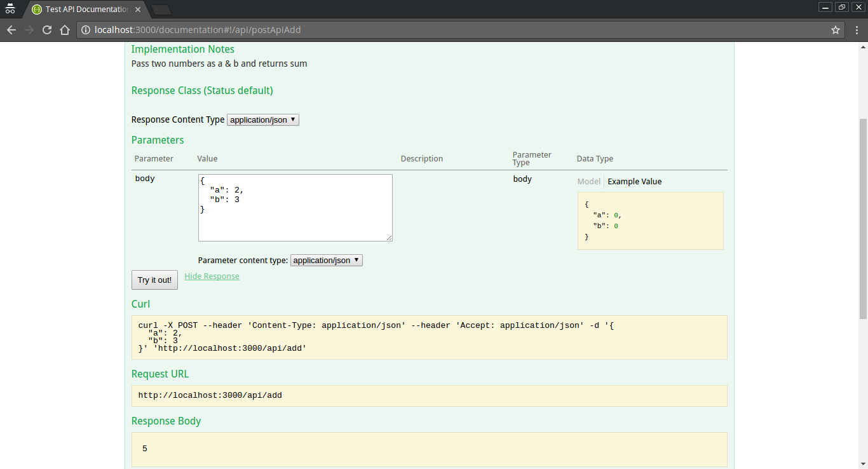Click the Response Class (Status default) heading
Viewport: 868px width, 469px height.
pos(202,90)
